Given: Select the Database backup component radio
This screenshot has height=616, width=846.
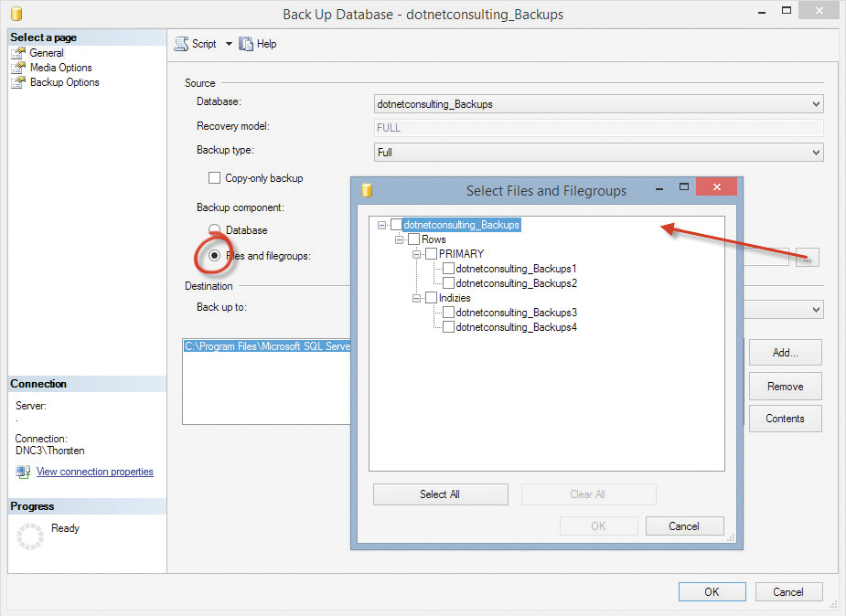Looking at the screenshot, I should tap(214, 229).
